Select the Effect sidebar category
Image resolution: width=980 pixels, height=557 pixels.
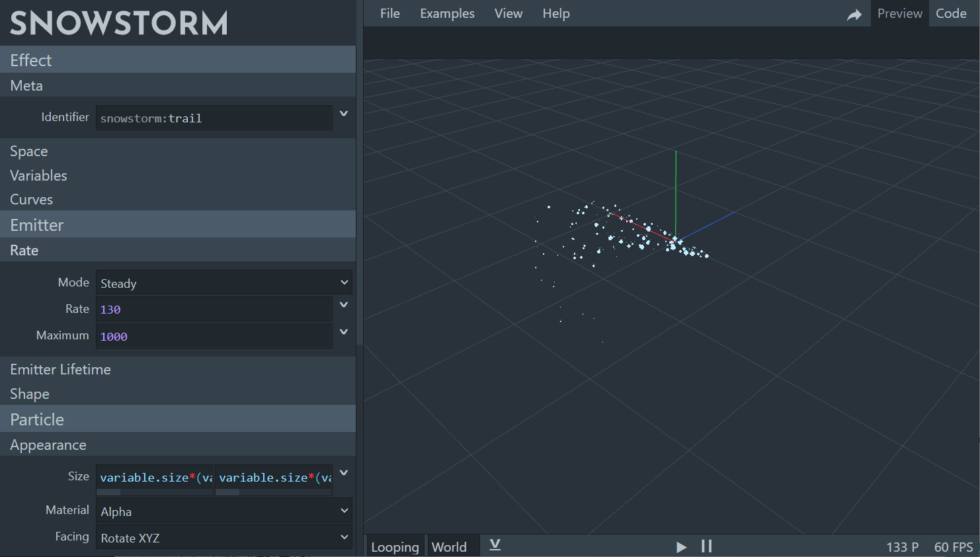point(178,60)
